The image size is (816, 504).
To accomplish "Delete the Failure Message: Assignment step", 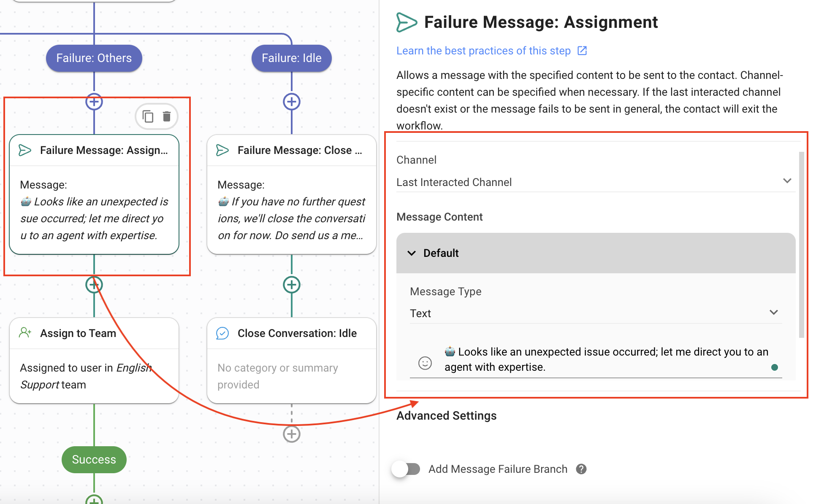I will pos(167,116).
